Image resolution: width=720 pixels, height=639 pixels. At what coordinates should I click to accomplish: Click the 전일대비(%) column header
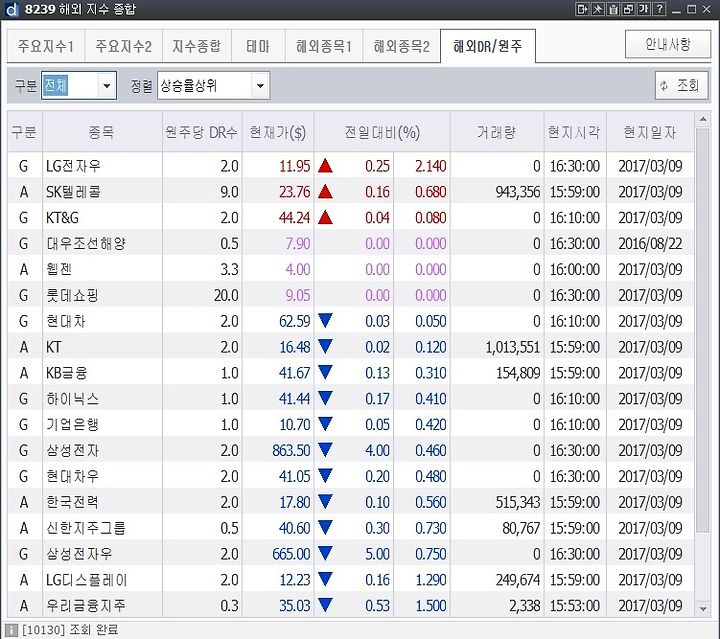click(x=382, y=132)
